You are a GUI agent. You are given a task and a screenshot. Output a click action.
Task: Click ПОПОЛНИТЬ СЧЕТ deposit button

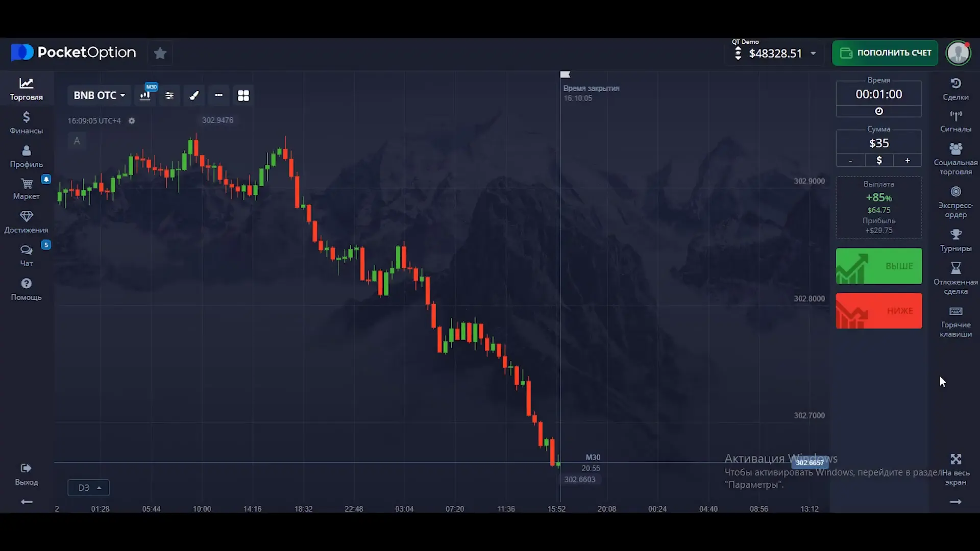[x=885, y=53]
